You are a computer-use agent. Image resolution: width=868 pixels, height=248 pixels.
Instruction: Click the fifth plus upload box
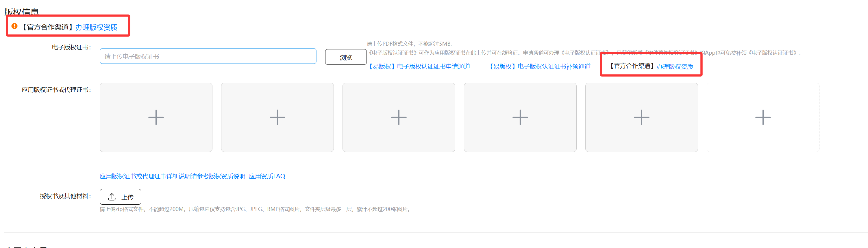pos(641,117)
